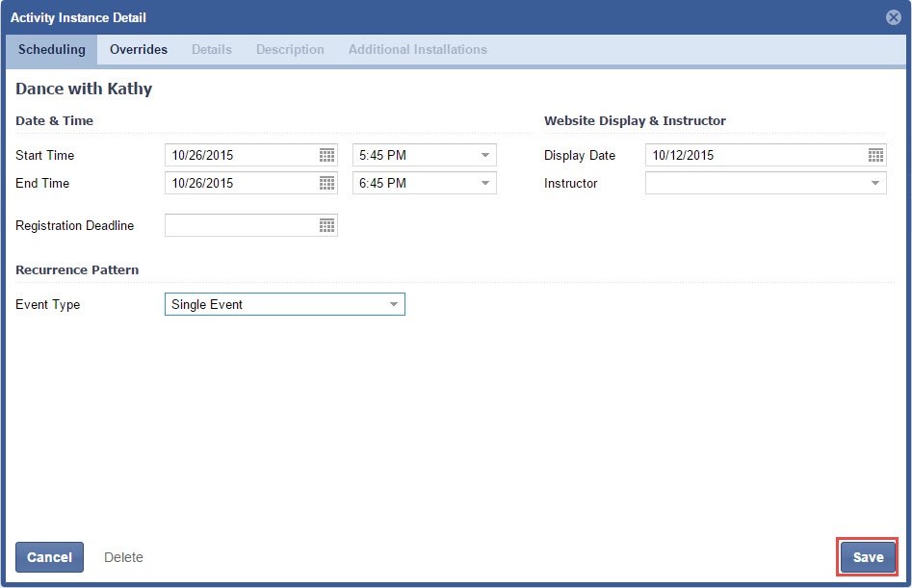This screenshot has height=588, width=912.
Task: Click the Delete link
Action: [x=123, y=557]
